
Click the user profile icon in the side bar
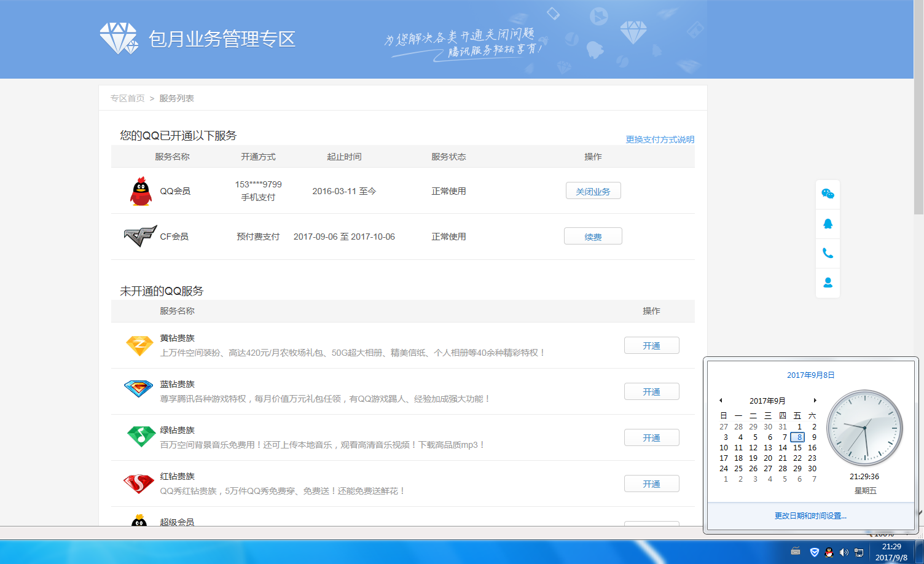(828, 283)
